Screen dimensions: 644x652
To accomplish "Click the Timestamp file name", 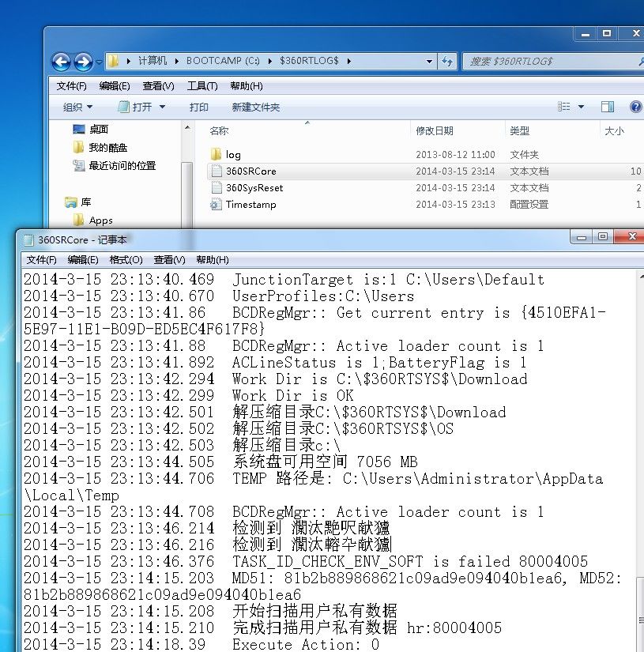I will [250, 205].
